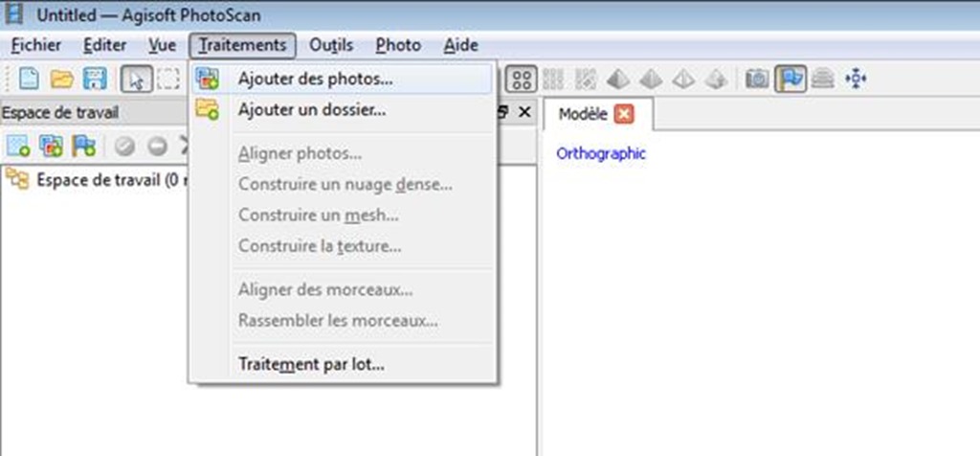The height and width of the screenshot is (456, 980).
Task: Click the Orthographic view label
Action: pos(601,153)
